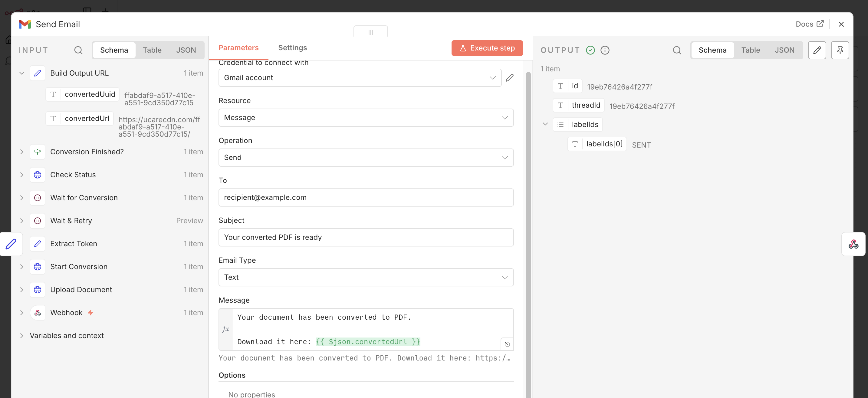Expand Variables and context
The height and width of the screenshot is (398, 868).
click(x=21, y=335)
